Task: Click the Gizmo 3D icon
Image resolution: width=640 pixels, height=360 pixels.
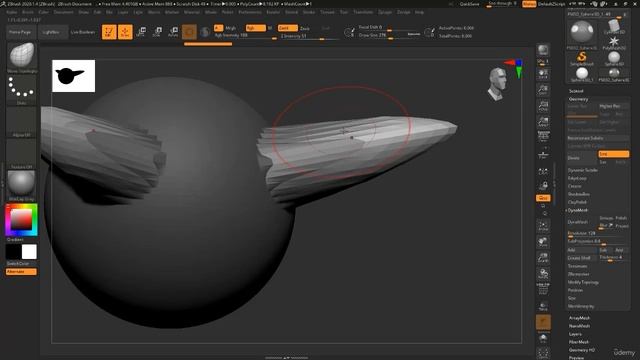Action: point(189,32)
